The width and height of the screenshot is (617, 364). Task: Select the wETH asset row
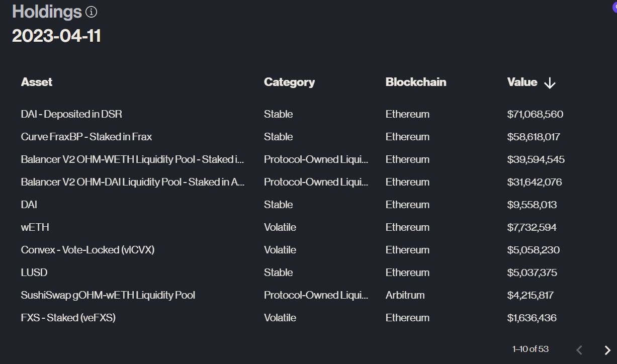pyautogui.click(x=35, y=227)
